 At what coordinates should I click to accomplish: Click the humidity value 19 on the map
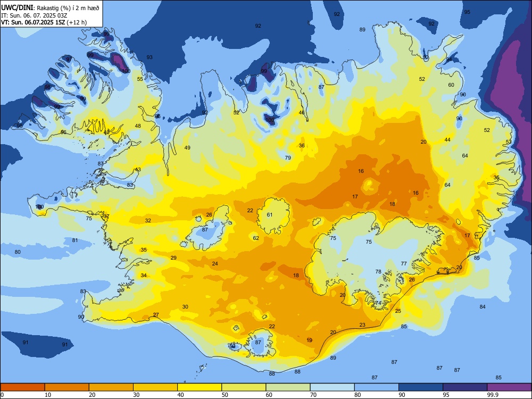pyautogui.click(x=310, y=340)
